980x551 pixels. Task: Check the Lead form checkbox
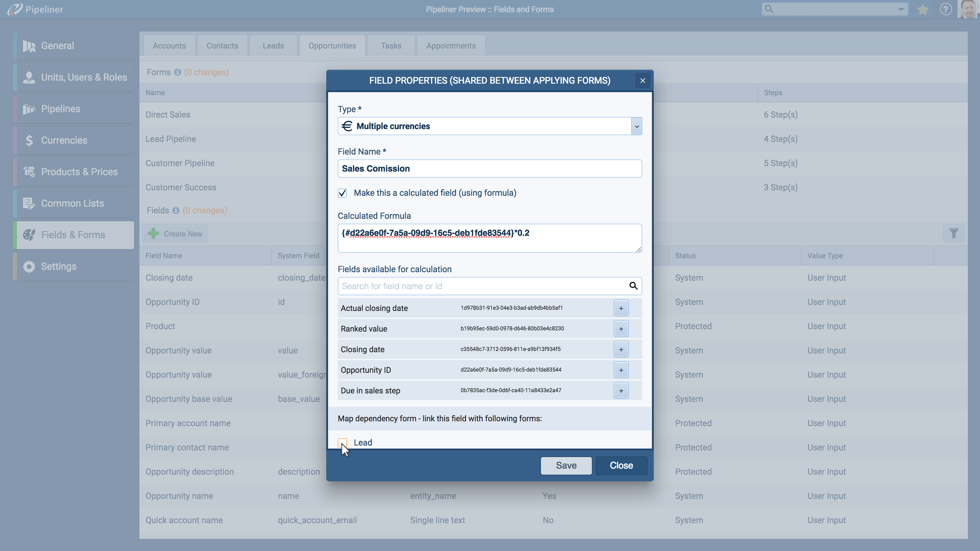342,442
